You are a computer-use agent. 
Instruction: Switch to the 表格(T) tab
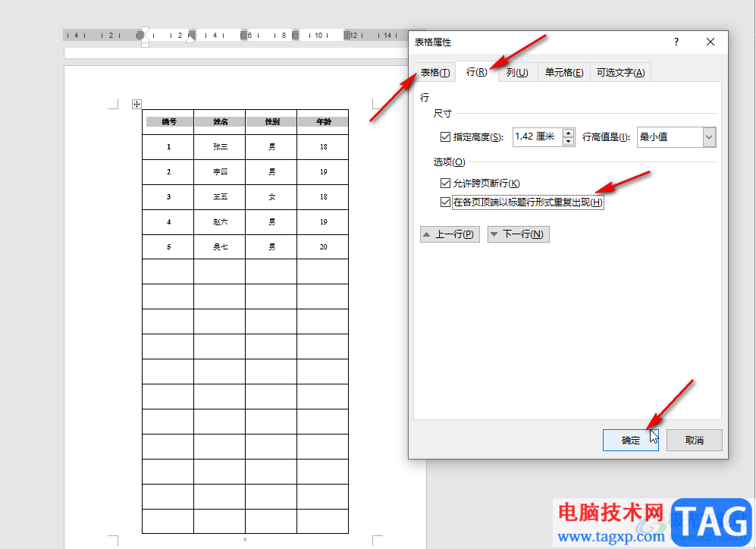click(435, 72)
